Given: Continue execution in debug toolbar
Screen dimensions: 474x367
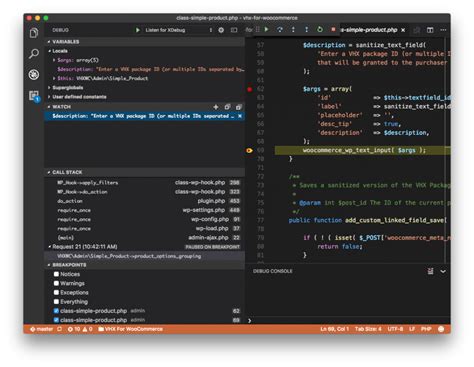Looking at the screenshot, I should click(x=266, y=29).
